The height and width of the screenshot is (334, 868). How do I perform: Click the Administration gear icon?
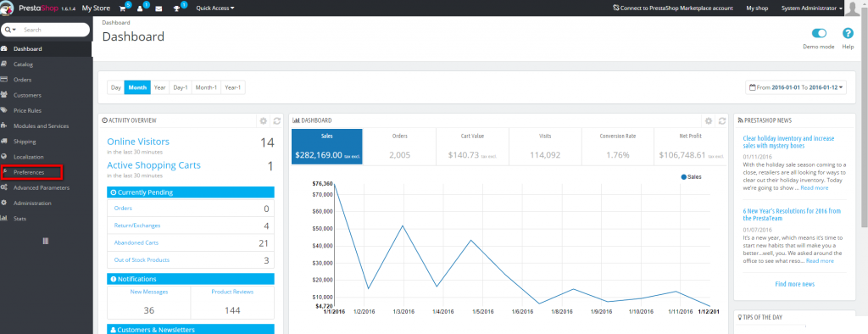[4, 203]
